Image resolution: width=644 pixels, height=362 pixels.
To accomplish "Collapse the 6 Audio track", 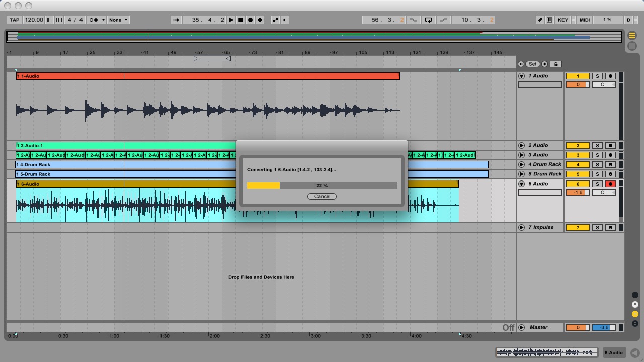I will (522, 184).
